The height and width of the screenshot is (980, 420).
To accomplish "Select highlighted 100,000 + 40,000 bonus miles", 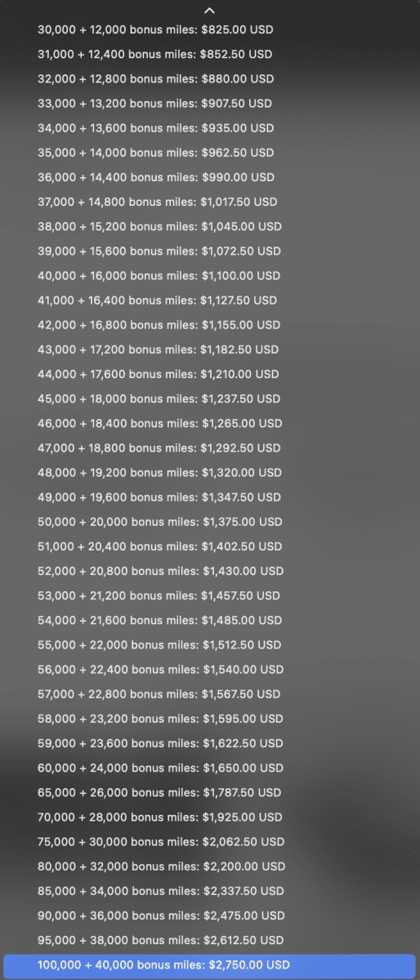I will pos(210,964).
